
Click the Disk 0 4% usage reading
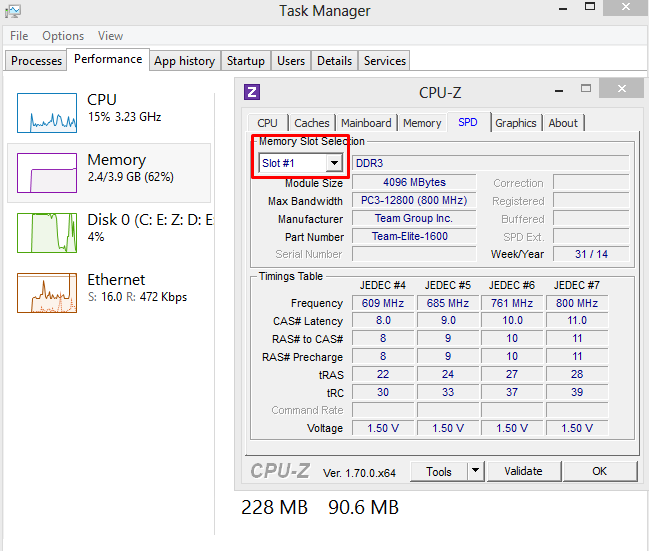click(96, 237)
